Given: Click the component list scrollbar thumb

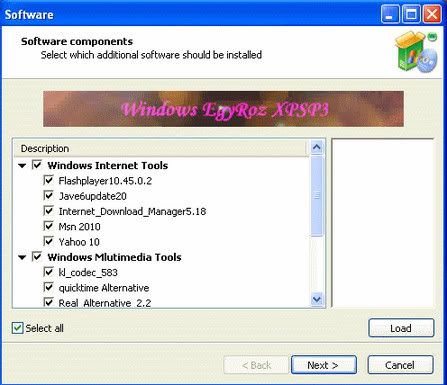Looking at the screenshot, I should (317, 196).
